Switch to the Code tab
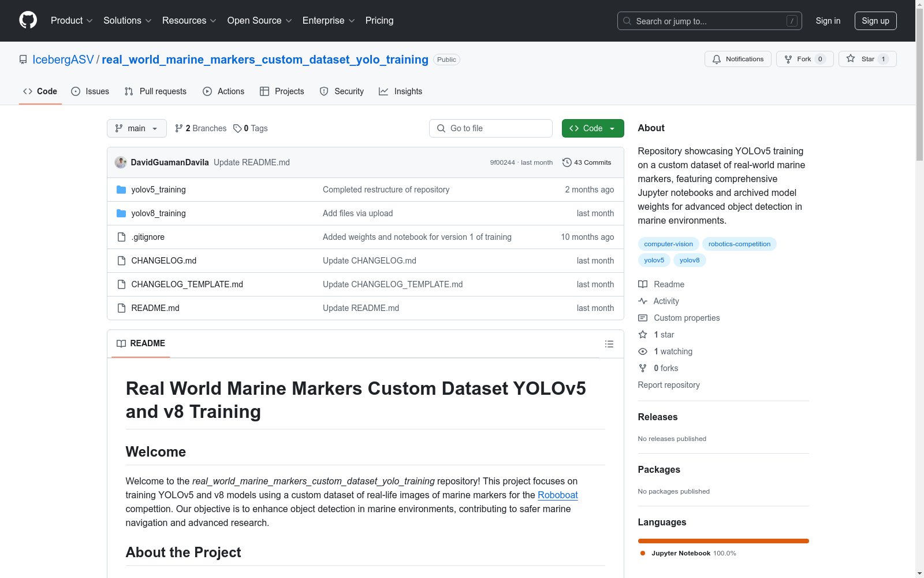 click(40, 91)
